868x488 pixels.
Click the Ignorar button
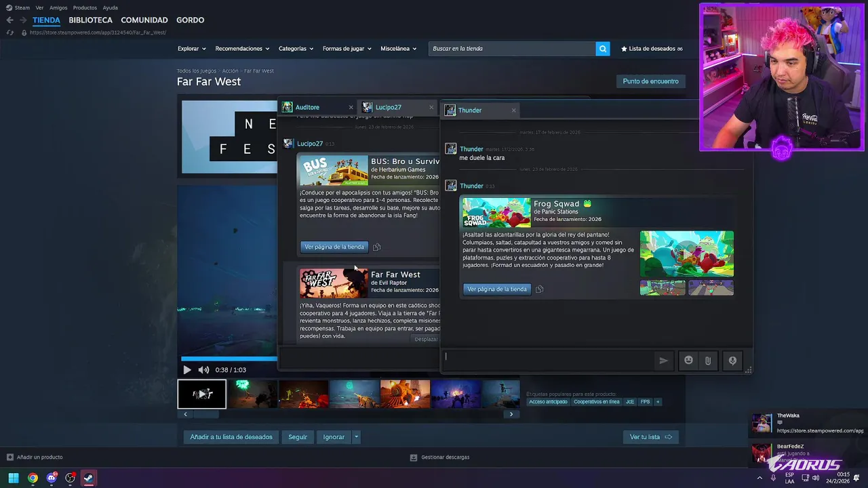334,437
